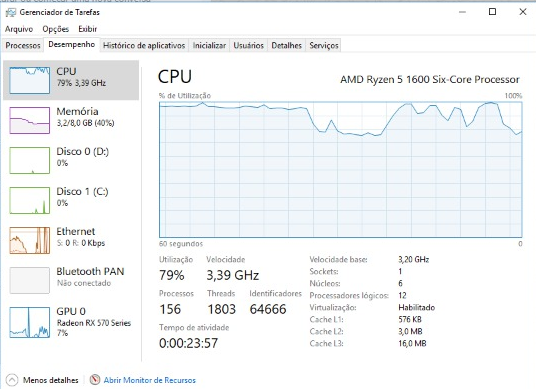Open the Opções menu
This screenshot has width=539, height=389.
(x=56, y=29)
